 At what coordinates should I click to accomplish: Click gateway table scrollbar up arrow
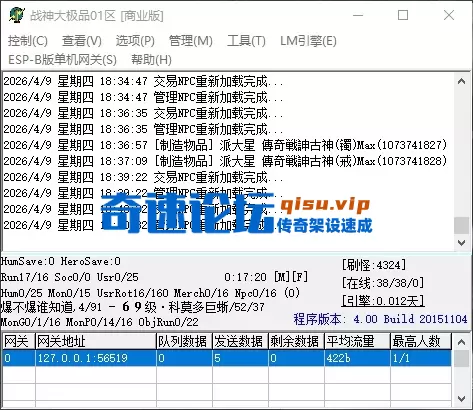click(462, 342)
